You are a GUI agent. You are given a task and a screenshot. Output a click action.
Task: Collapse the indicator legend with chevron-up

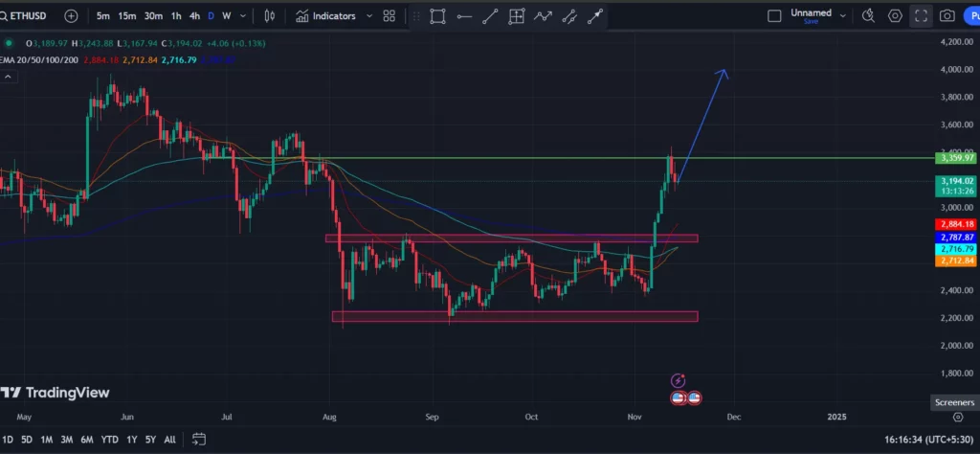click(x=9, y=77)
